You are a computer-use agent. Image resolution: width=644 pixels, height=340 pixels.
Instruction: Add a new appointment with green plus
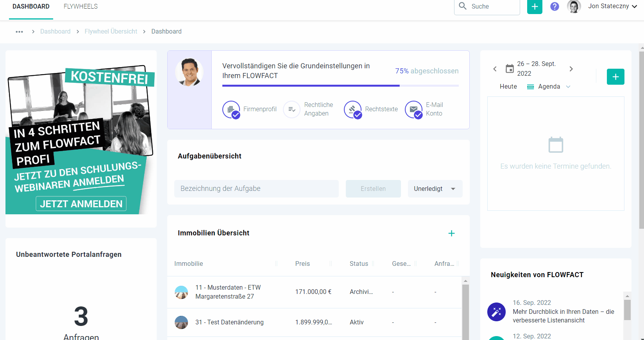coord(615,77)
